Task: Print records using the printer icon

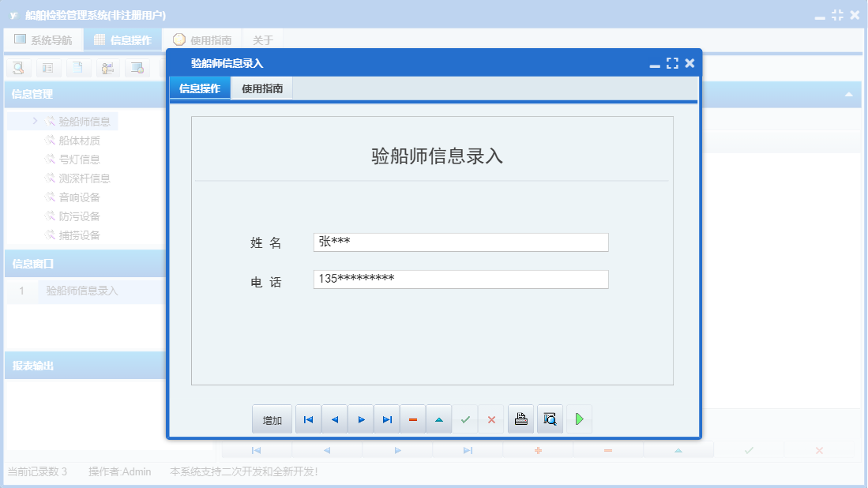Action: click(x=520, y=419)
